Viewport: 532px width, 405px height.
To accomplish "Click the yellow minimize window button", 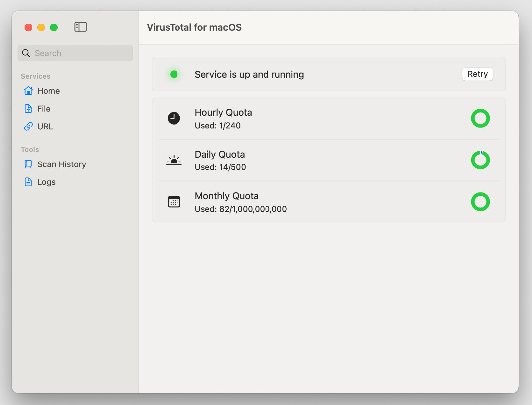I will point(41,27).
